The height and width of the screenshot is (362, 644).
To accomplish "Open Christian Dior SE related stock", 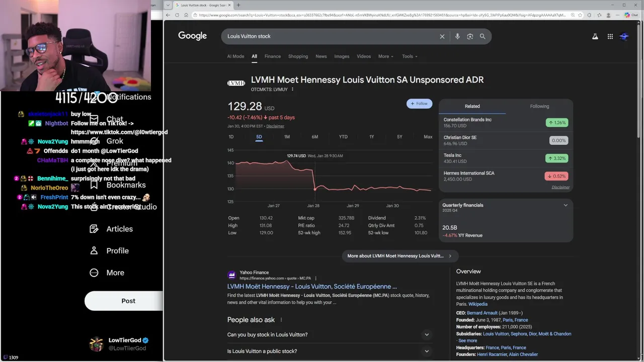I will pyautogui.click(x=506, y=140).
